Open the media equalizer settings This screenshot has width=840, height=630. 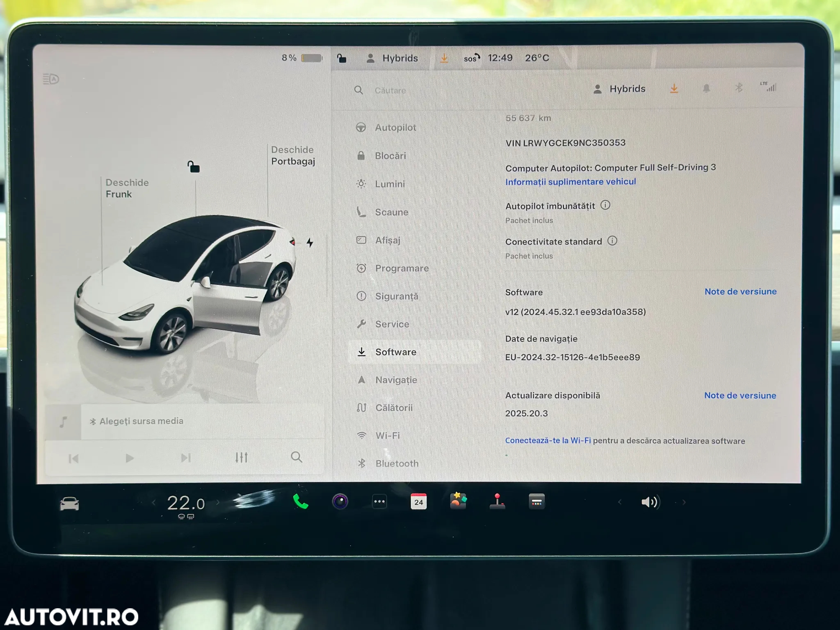click(x=242, y=457)
